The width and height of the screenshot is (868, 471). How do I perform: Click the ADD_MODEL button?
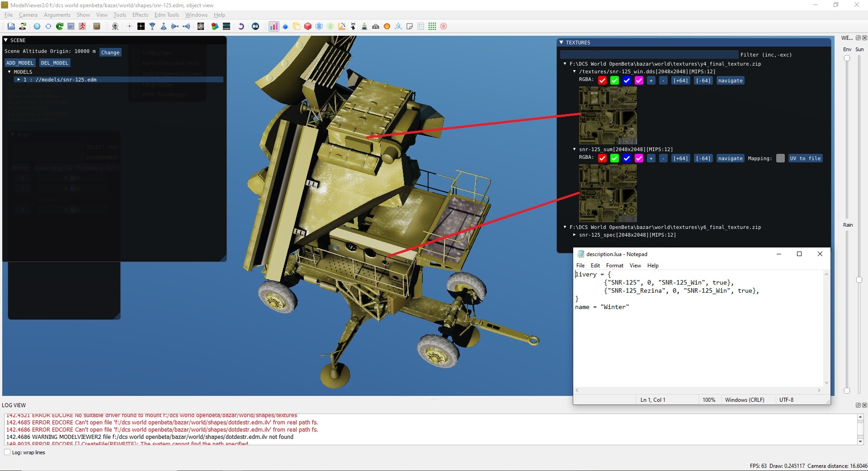coord(19,63)
